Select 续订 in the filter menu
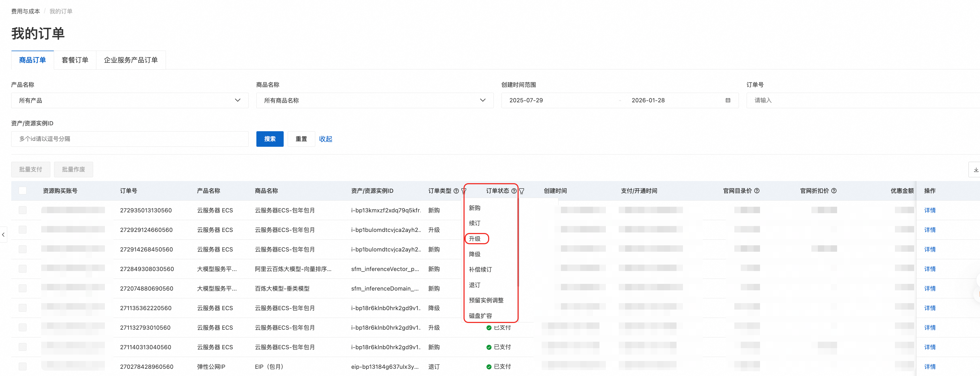The image size is (980, 376). (474, 223)
